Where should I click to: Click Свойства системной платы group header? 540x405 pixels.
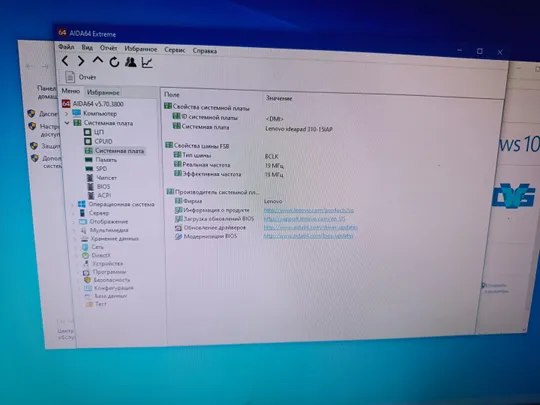coord(207,107)
